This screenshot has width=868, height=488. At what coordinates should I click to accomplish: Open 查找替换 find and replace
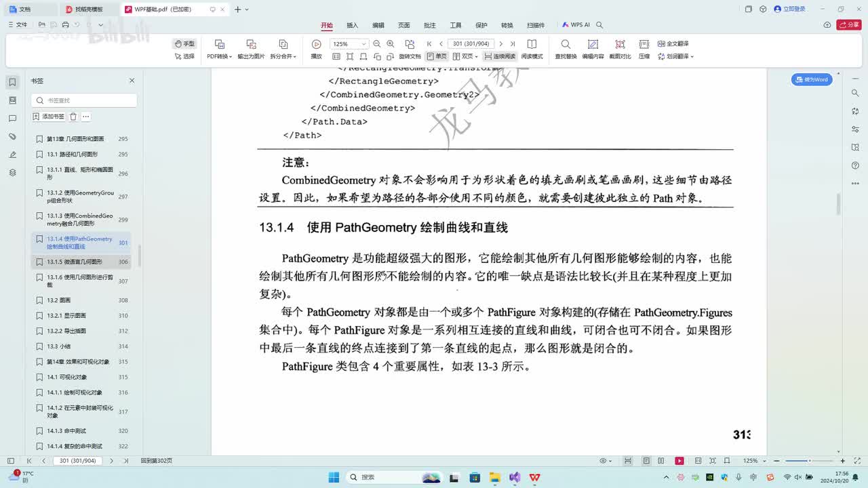[566, 49]
